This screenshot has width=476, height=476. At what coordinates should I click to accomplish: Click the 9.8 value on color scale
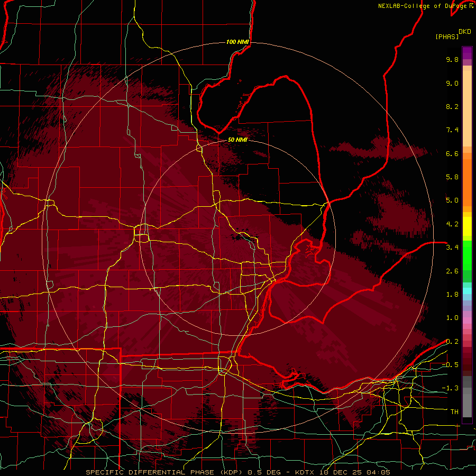(x=452, y=59)
